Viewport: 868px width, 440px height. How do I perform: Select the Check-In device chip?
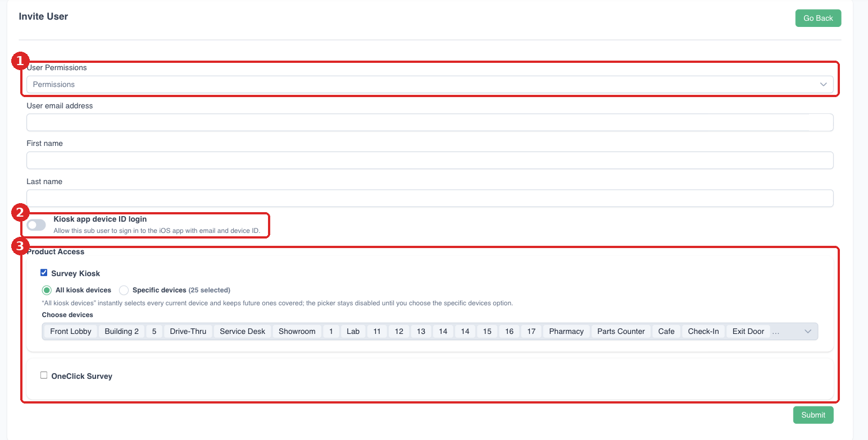pyautogui.click(x=703, y=332)
